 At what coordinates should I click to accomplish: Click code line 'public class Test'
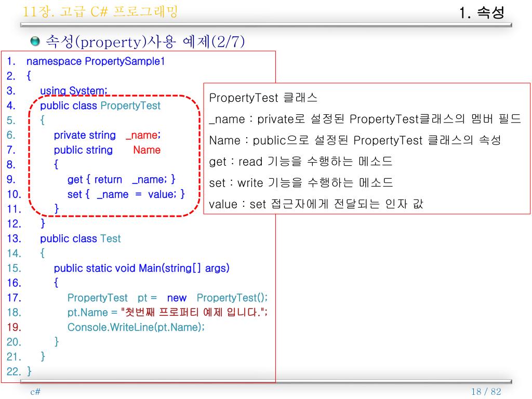coord(81,238)
